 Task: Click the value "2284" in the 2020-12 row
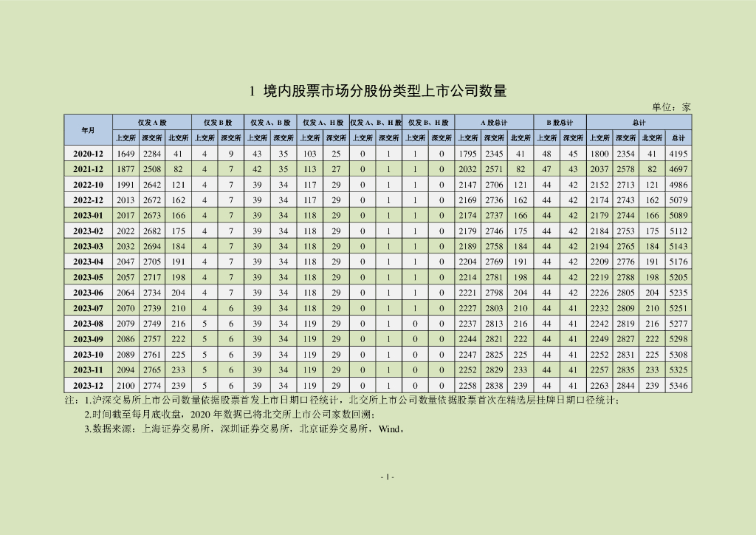tap(152, 154)
